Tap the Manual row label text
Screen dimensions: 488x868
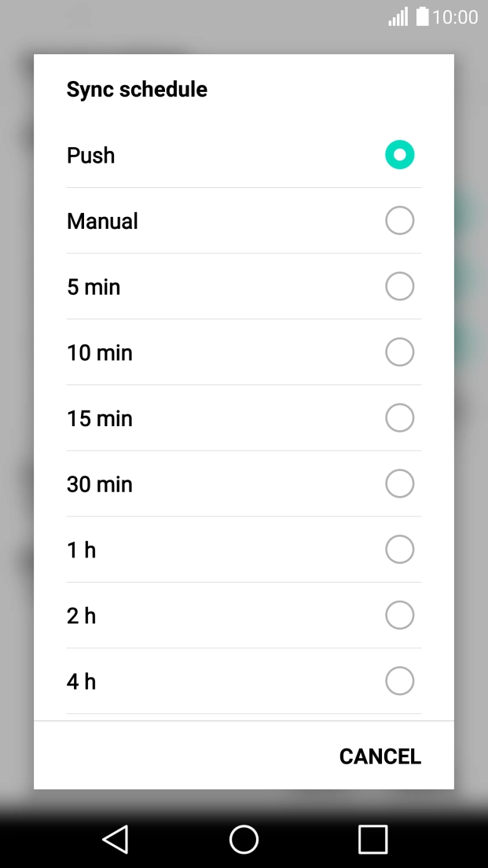(102, 221)
